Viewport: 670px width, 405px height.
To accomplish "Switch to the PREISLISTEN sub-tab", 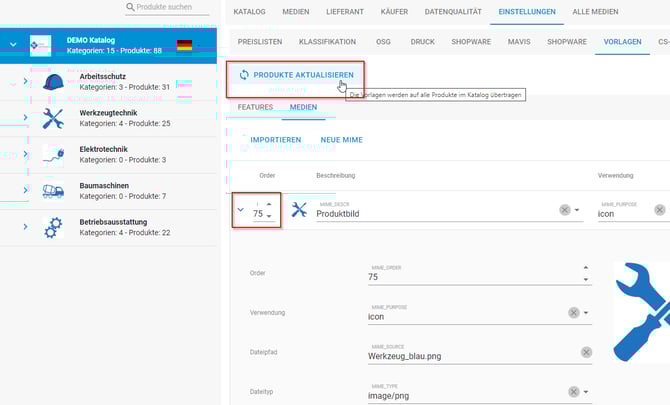I will (260, 42).
